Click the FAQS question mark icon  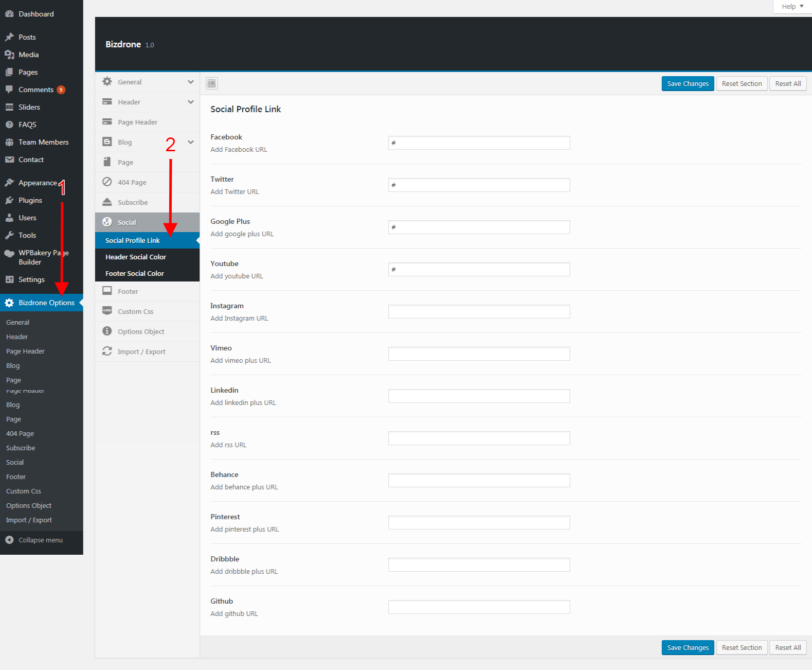point(9,125)
